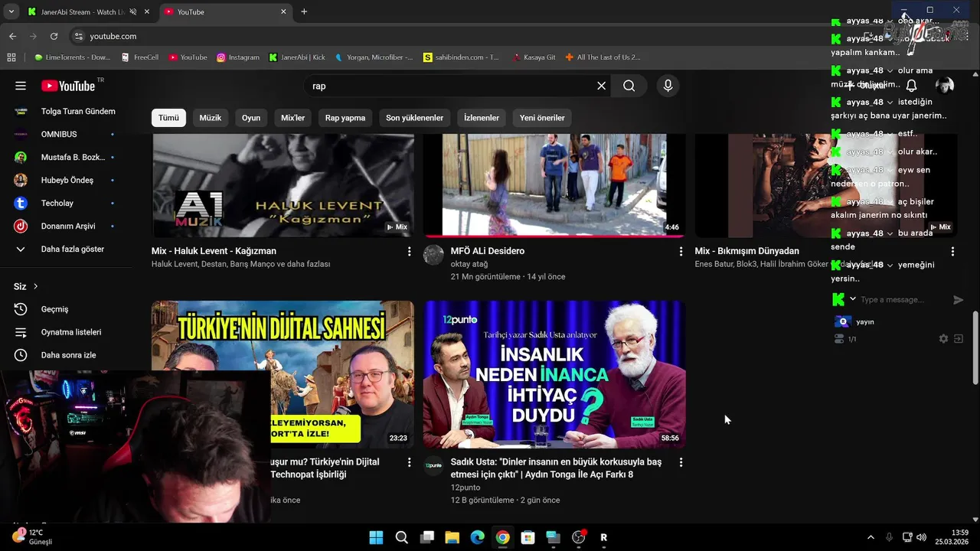Open Windows Start menu
Viewport: 980px width, 551px height.
[x=376, y=537]
